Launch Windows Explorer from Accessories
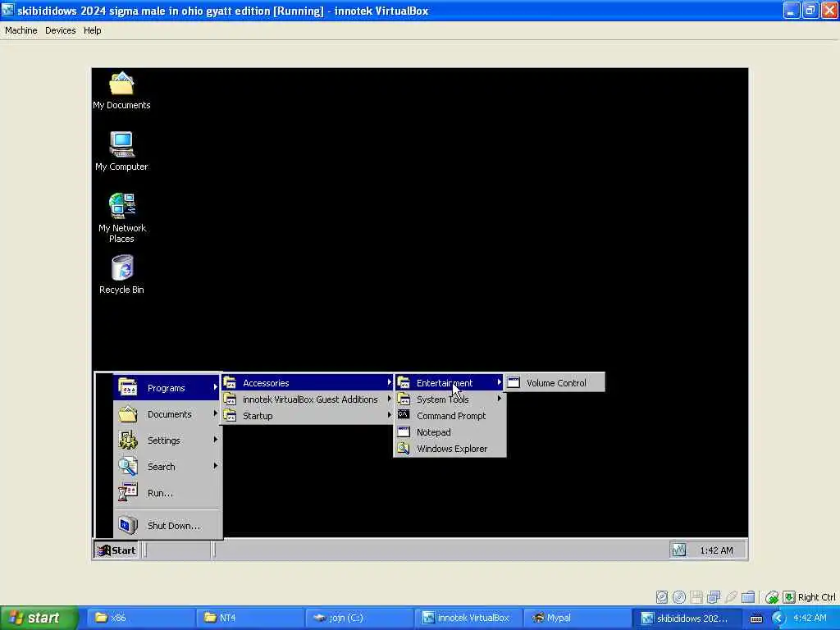 (x=450, y=449)
